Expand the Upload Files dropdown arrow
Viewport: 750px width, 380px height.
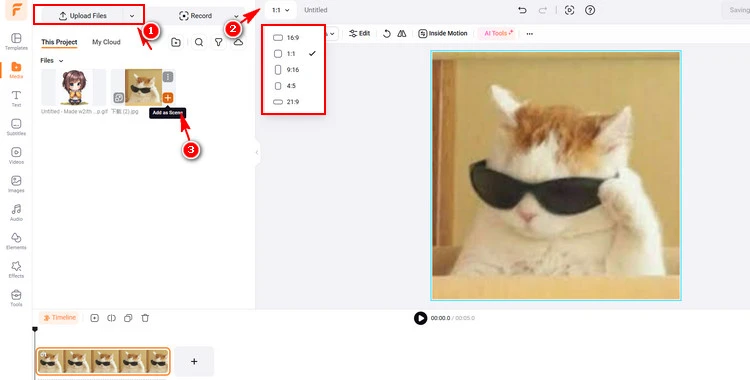[132, 16]
